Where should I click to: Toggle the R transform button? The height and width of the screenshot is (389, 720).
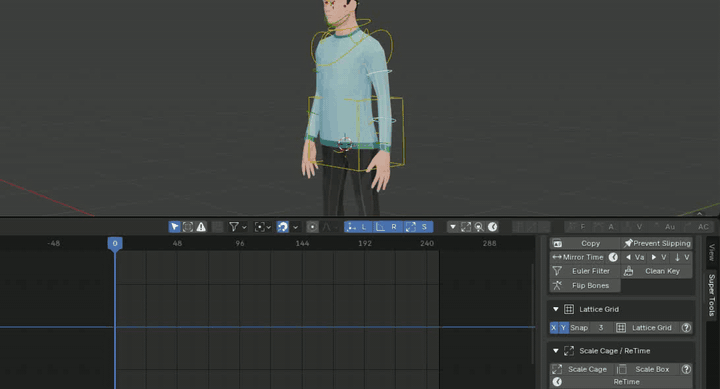click(388, 227)
